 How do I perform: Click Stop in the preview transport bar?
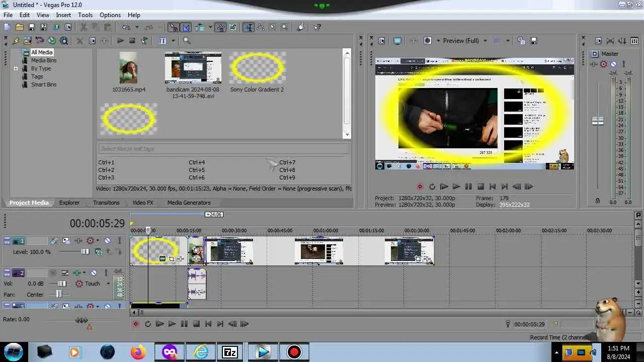point(480,187)
